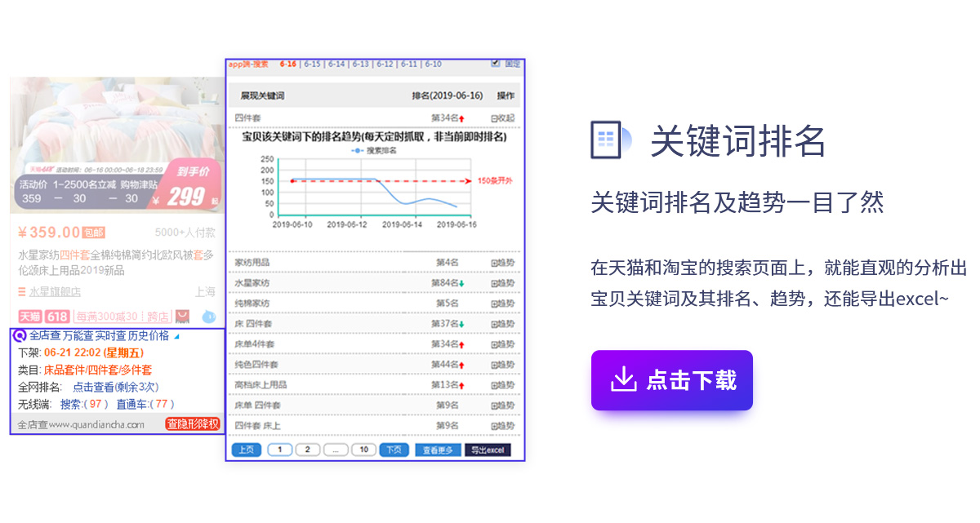Expand 趋势 for 高档床上用品 row
Viewport: 980px width, 523px height.
[502, 385]
